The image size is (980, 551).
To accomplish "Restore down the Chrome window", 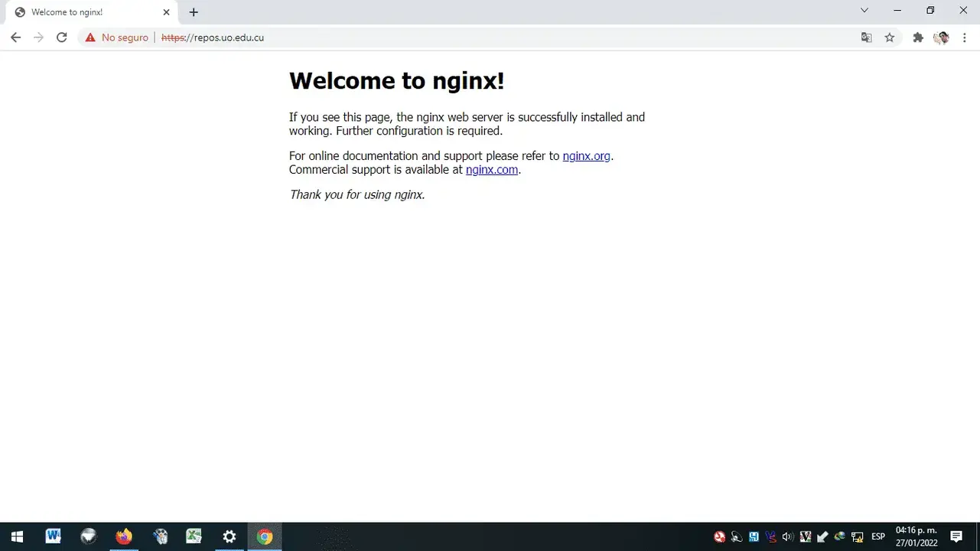I will (x=930, y=11).
